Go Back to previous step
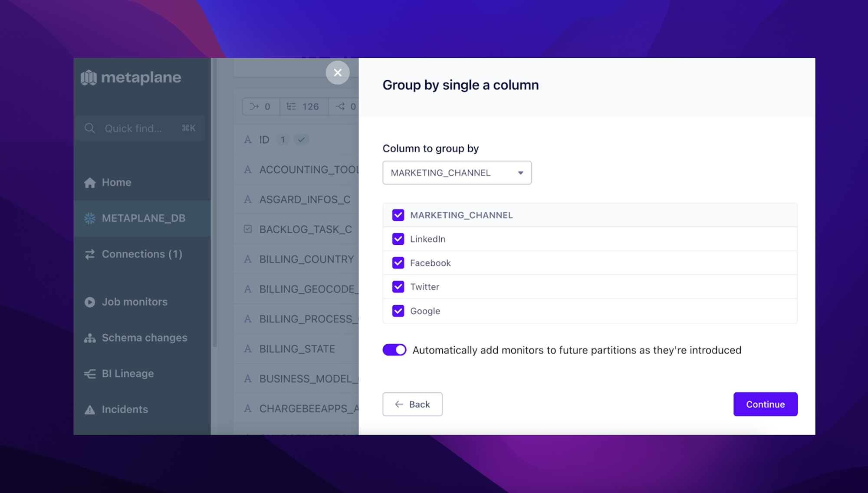 pyautogui.click(x=412, y=404)
